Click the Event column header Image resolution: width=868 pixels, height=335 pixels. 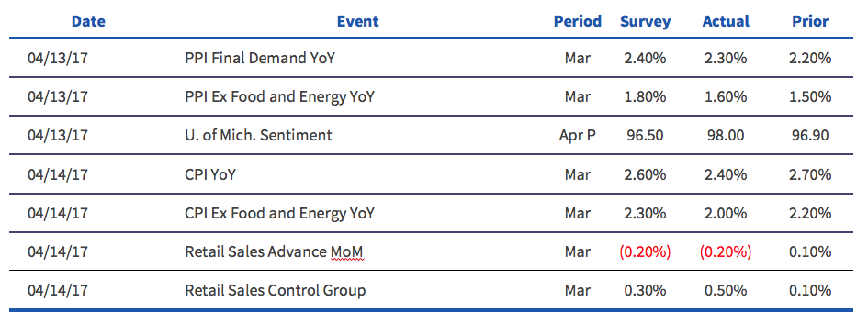pyautogui.click(x=357, y=21)
